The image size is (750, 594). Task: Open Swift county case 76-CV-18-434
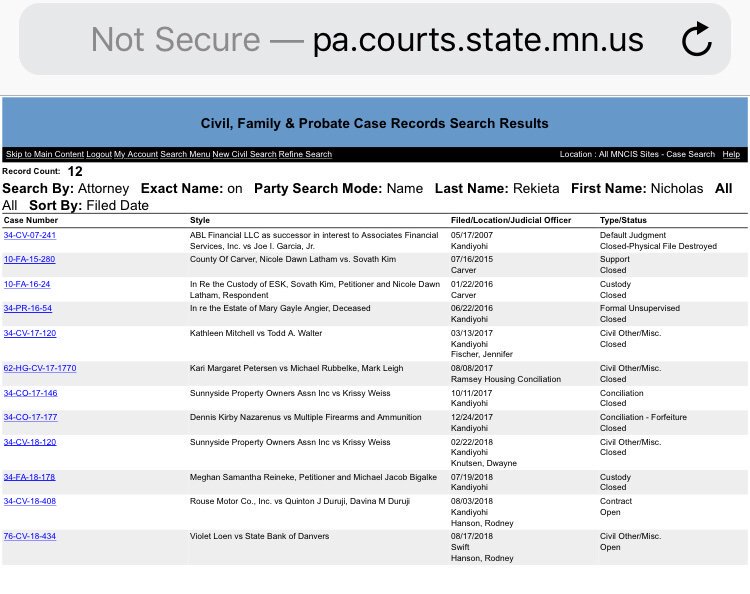tap(30, 536)
